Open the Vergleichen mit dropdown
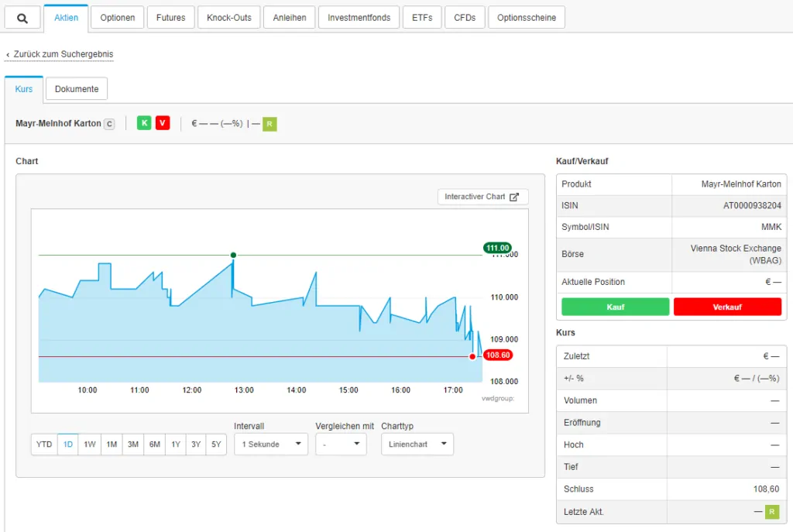 [341, 444]
